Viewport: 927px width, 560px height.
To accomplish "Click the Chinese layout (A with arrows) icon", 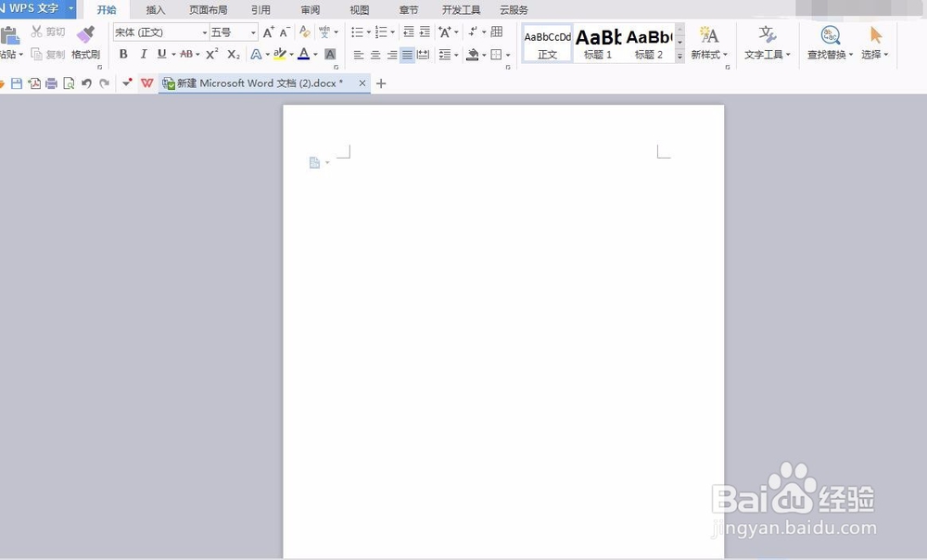I will pos(445,32).
